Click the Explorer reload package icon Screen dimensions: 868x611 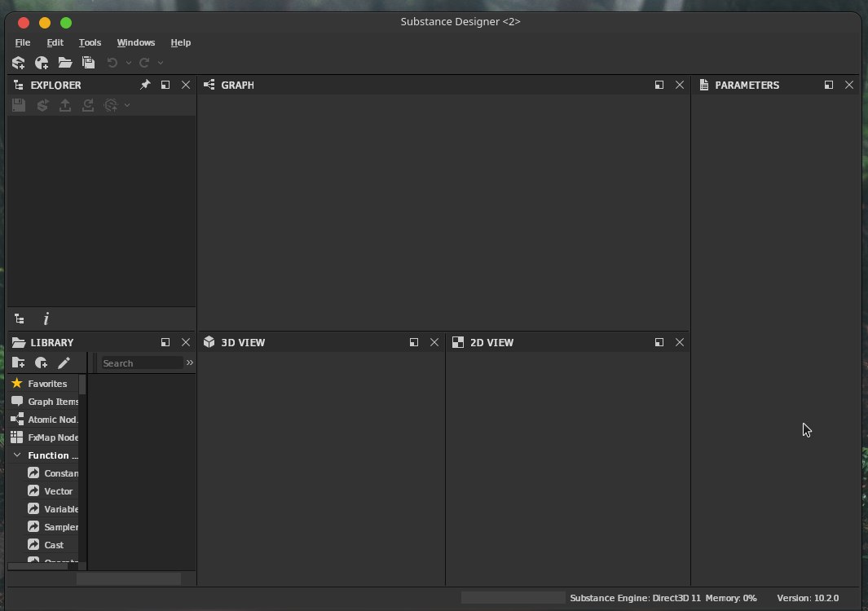click(87, 105)
